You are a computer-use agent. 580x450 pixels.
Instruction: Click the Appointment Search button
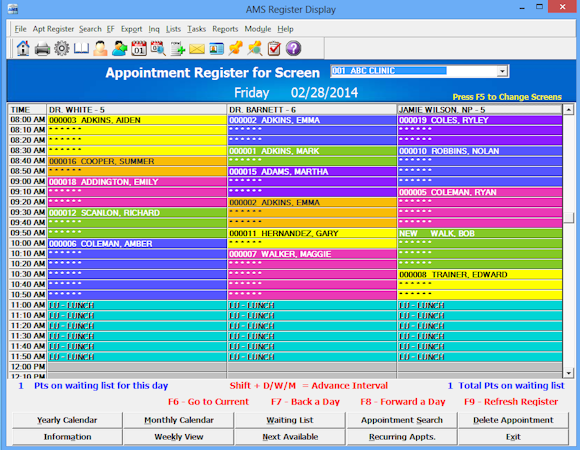click(x=402, y=420)
